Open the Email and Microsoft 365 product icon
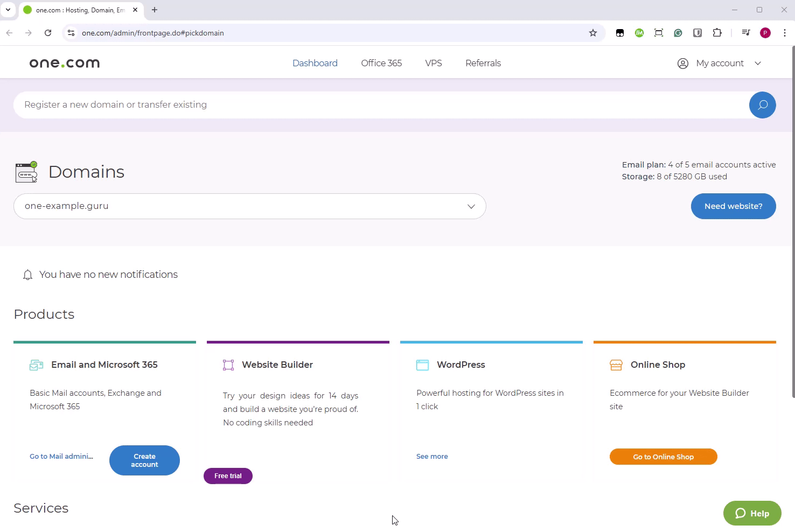 click(x=36, y=365)
